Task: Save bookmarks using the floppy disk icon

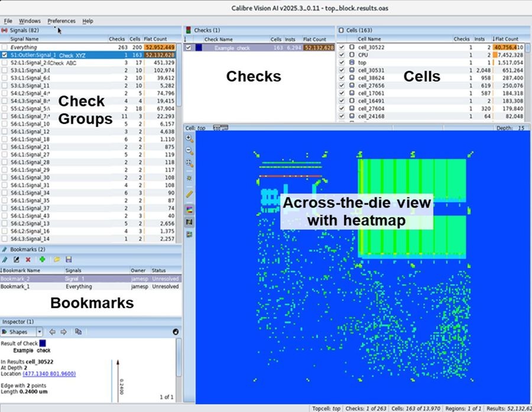Action: [69, 259]
